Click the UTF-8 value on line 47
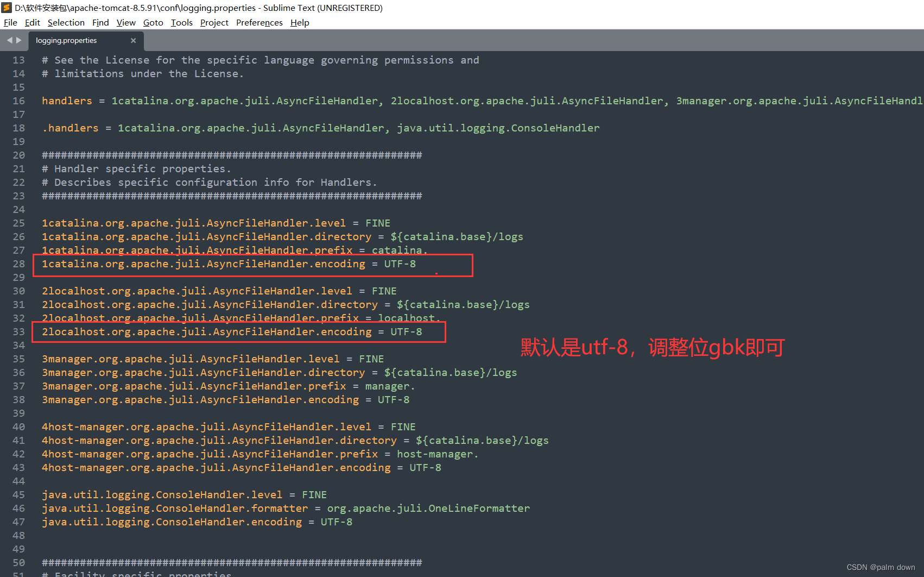This screenshot has width=924, height=577. [337, 522]
